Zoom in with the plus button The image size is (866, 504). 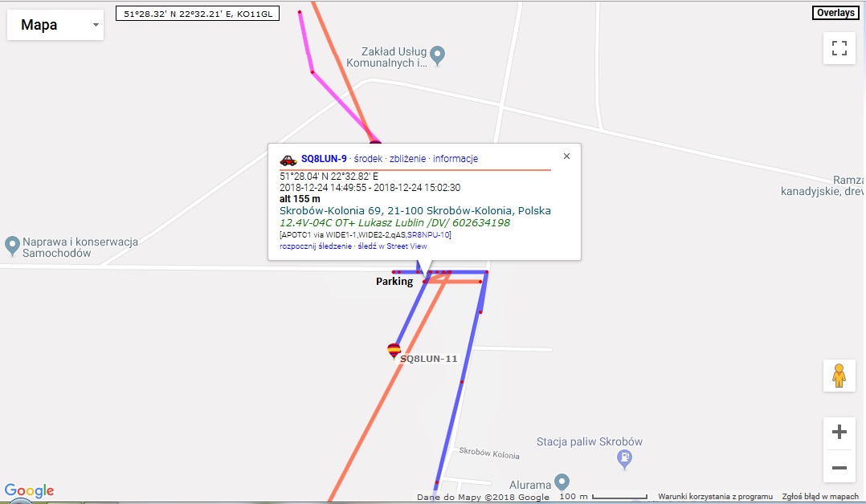coord(839,432)
